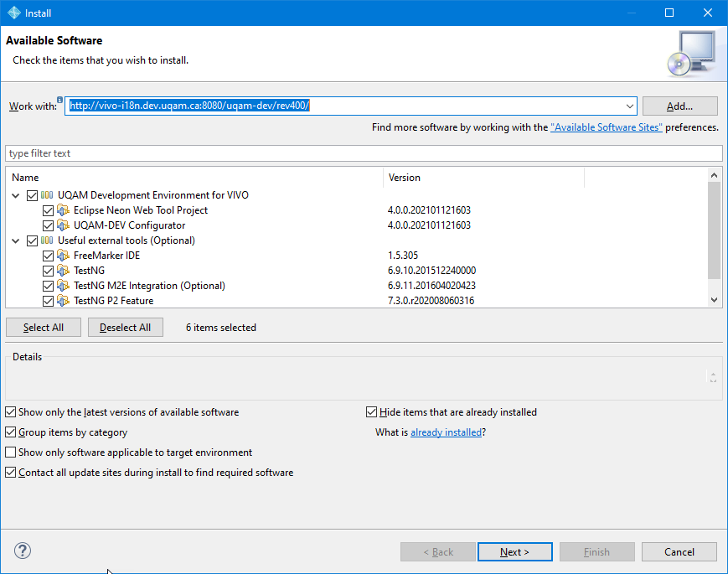The height and width of the screenshot is (574, 728).
Task: Open the Work with site dropdown
Action: click(x=630, y=106)
